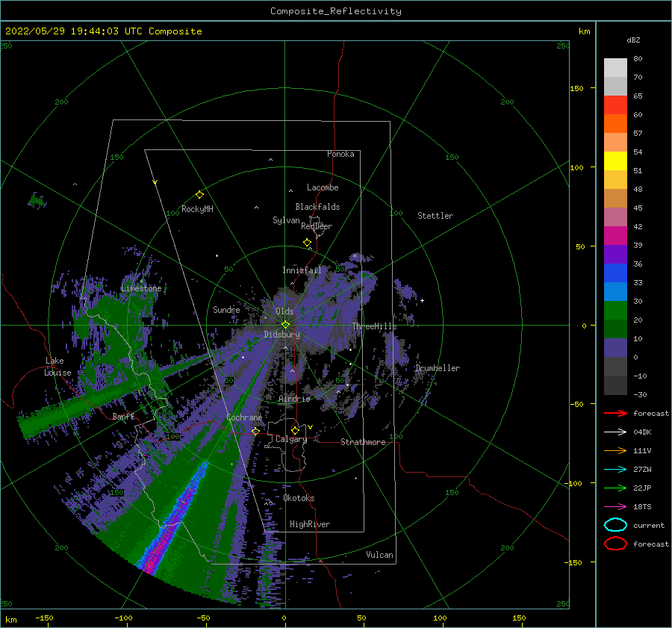Click the Blackfalds city label
The height and width of the screenshot is (628, 672).
pos(317,207)
